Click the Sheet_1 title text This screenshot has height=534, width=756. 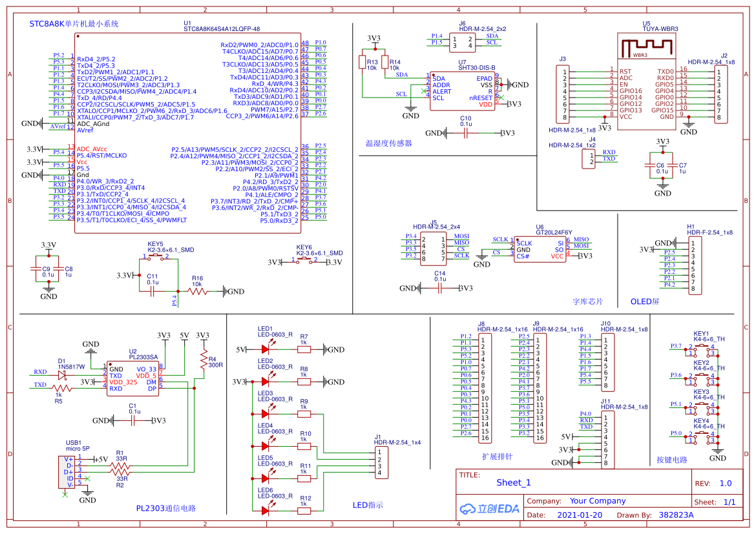[x=513, y=482]
